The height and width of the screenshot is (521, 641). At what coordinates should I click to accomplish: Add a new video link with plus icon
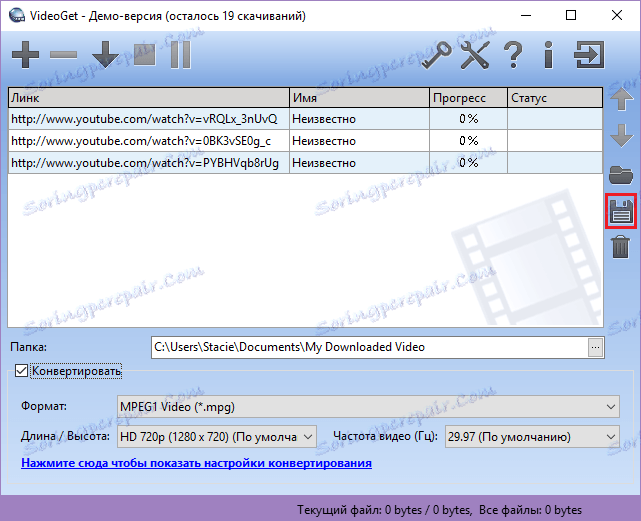point(25,54)
